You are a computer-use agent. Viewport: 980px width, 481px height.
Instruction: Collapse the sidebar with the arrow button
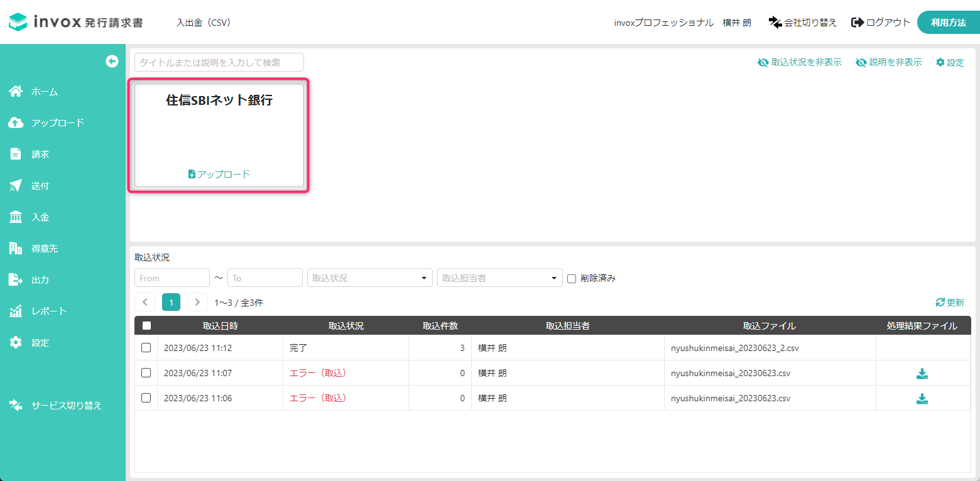[x=112, y=61]
